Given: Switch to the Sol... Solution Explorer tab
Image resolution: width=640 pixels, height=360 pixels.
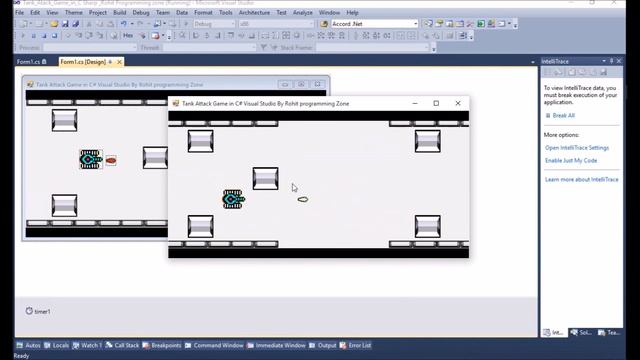Looking at the screenshot, I should [x=581, y=333].
